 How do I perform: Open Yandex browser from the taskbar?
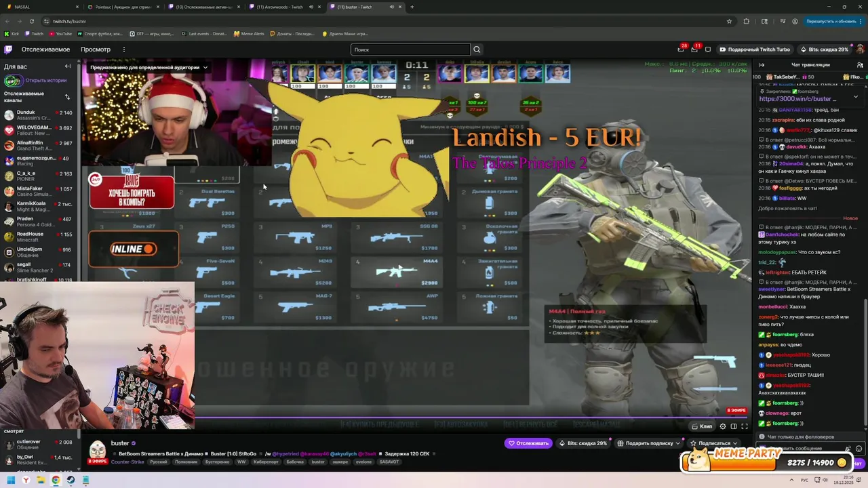[26, 481]
